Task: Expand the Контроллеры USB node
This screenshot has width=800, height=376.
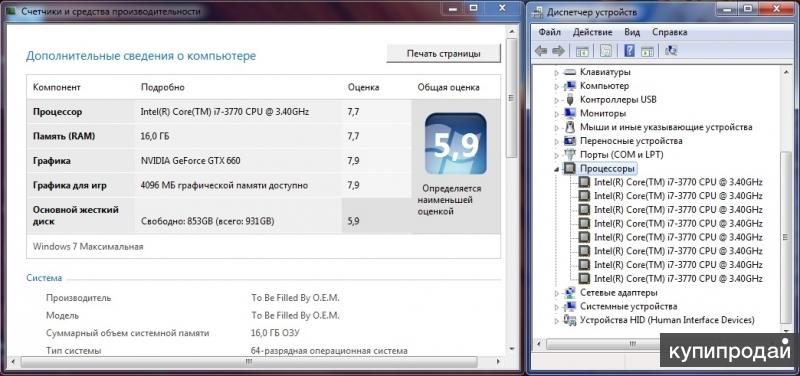Action: coord(557,100)
